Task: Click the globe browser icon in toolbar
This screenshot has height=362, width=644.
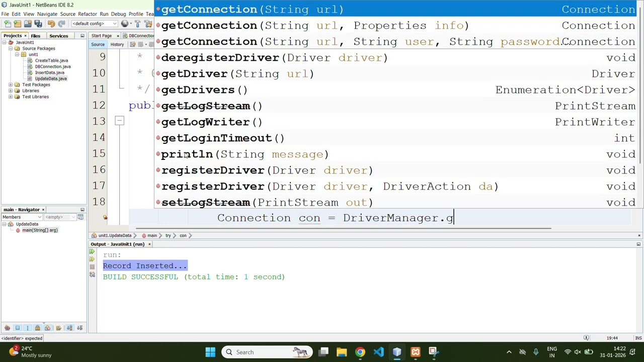Action: (x=125, y=24)
